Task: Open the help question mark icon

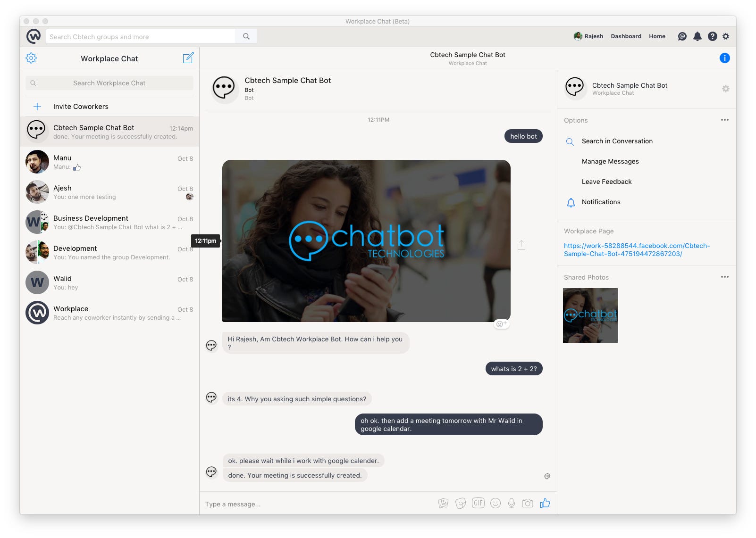Action: [x=712, y=36]
